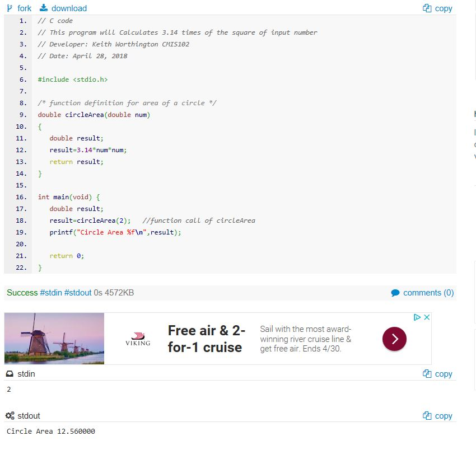Image resolution: width=476 pixels, height=450 pixels.
Task: Click the stdin section label
Action: (26, 374)
